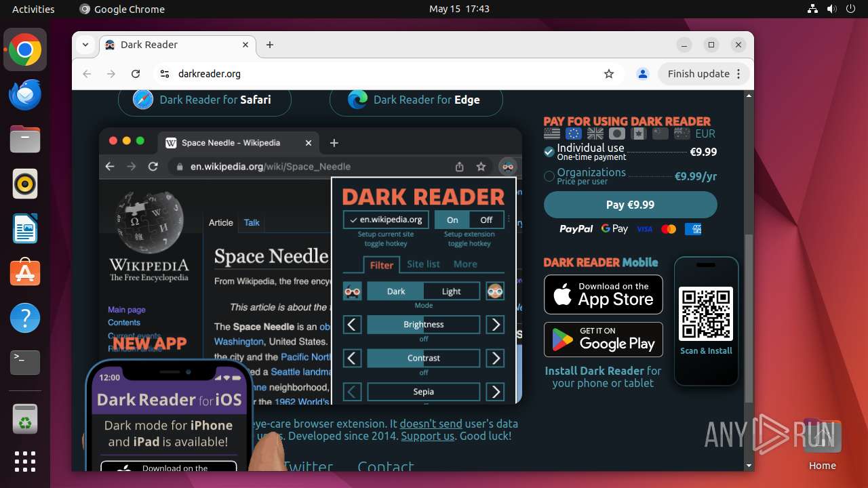
Task: Open the Chrome profile avatar
Action: (643, 74)
